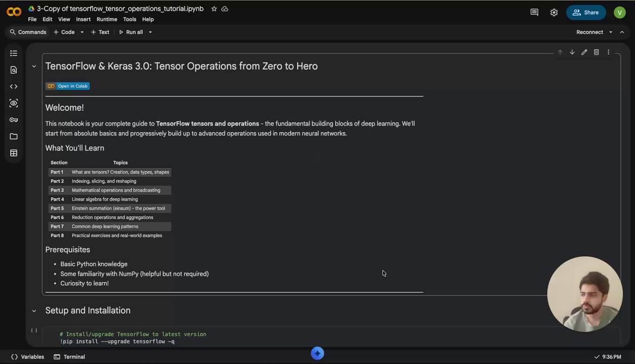
Task: Check the cloud save status icon
Action: pos(225,9)
